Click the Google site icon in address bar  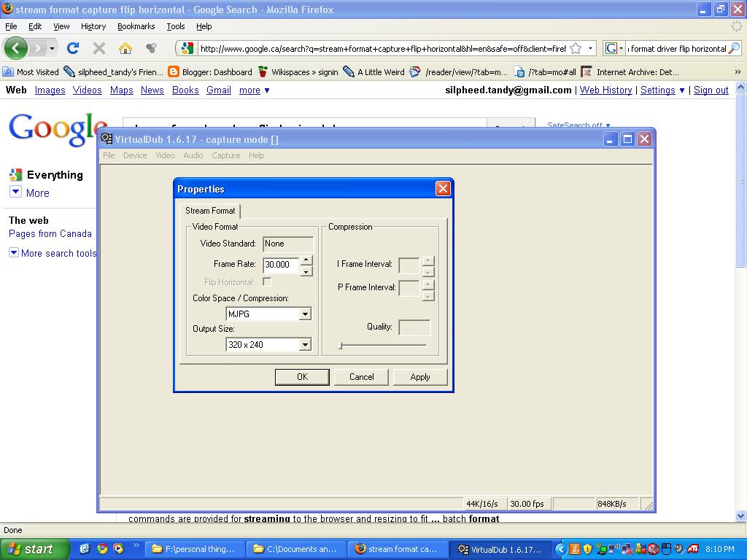tap(187, 48)
